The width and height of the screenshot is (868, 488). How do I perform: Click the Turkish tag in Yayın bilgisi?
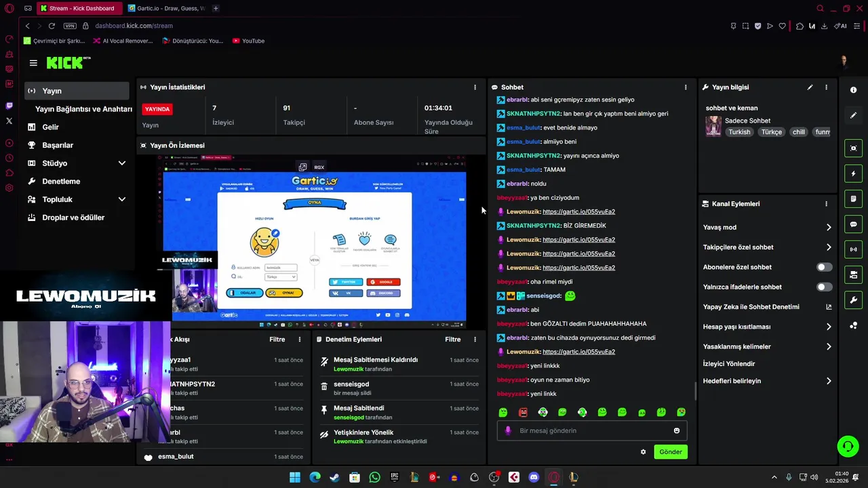739,132
